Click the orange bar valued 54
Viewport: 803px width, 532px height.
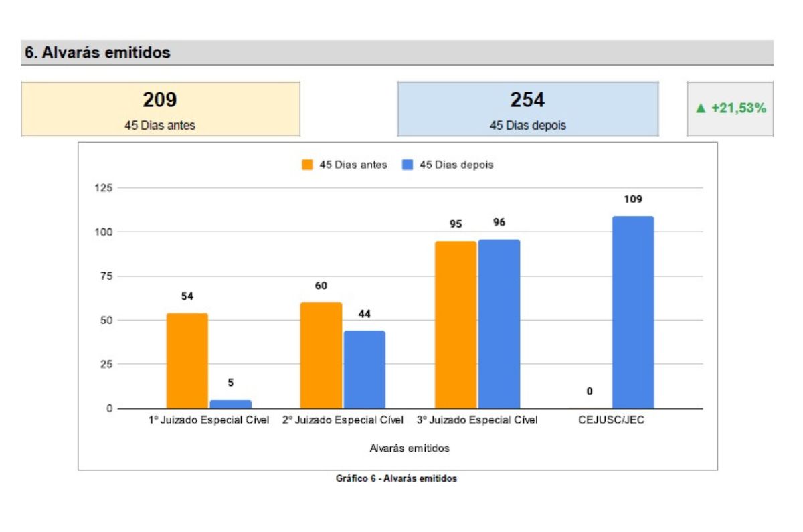pos(187,361)
